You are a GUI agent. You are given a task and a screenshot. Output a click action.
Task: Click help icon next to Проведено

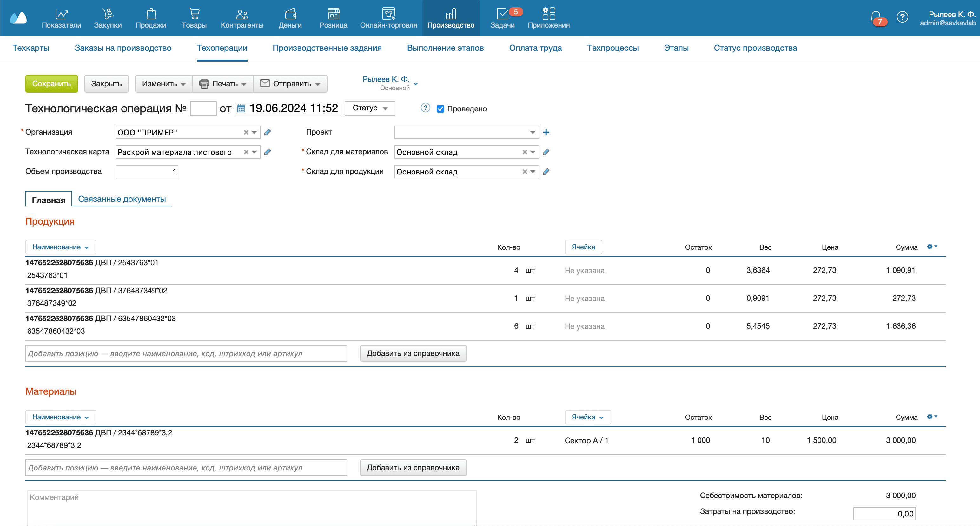click(425, 108)
